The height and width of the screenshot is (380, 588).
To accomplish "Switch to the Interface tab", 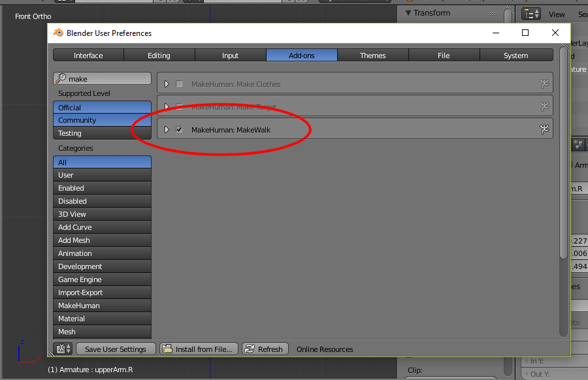I will click(x=88, y=55).
